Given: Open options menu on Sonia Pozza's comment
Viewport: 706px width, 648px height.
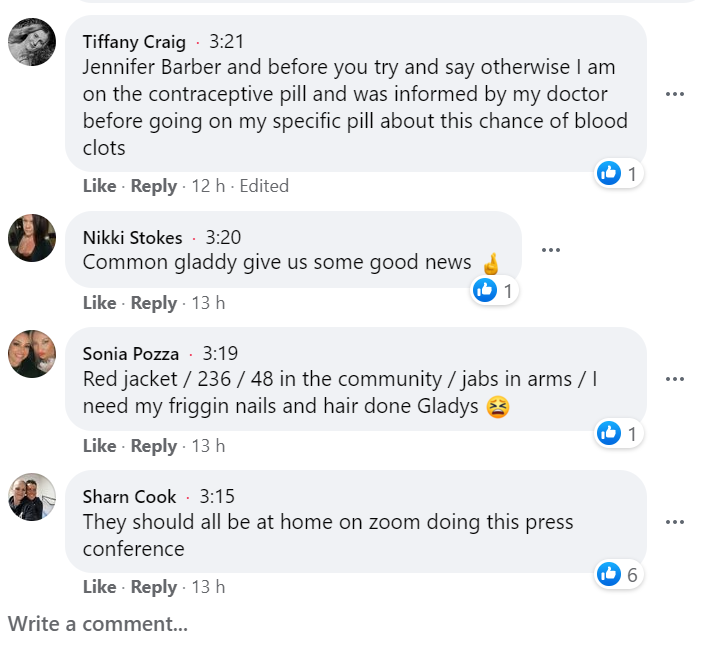Looking at the screenshot, I should point(675,380).
